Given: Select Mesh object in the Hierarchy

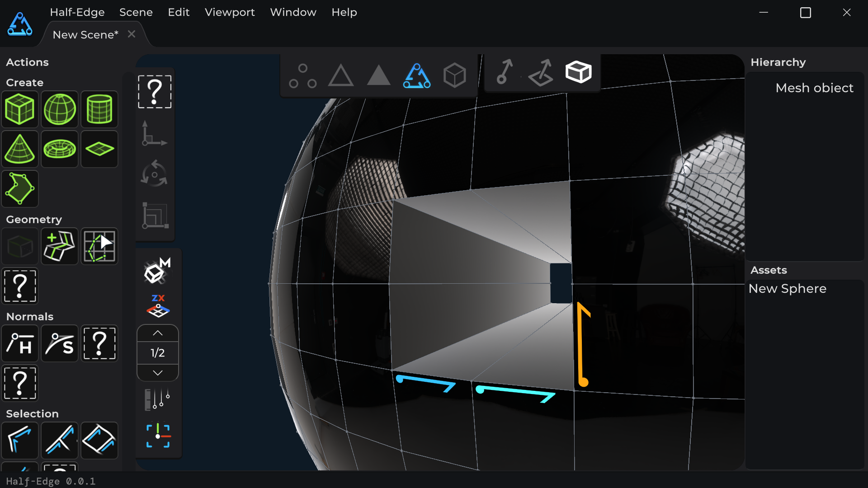Looking at the screenshot, I should [x=814, y=88].
